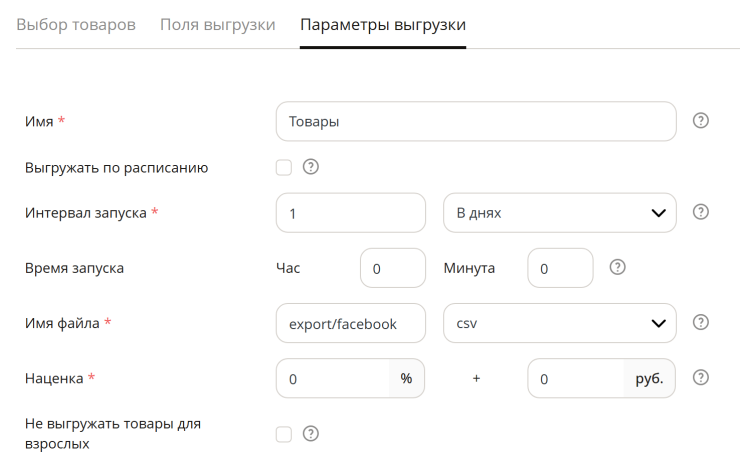The height and width of the screenshot is (470, 740).
Task: Open help icon for Интервал запуска
Action: (700, 212)
